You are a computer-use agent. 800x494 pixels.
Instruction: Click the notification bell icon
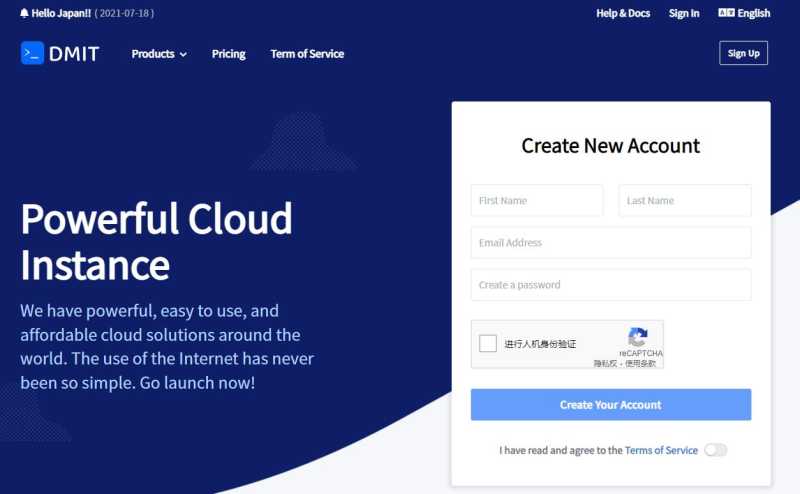[24, 13]
